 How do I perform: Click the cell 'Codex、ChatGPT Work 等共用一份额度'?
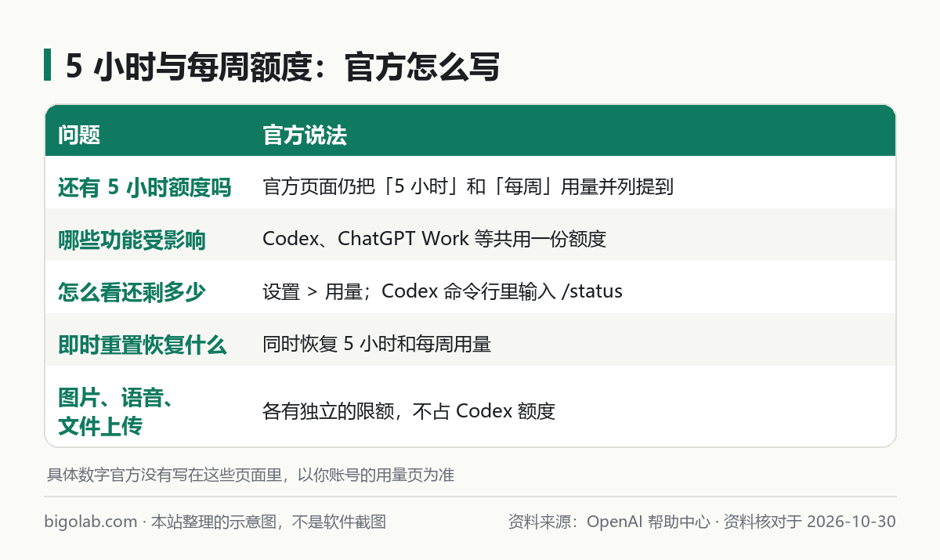pos(435,240)
